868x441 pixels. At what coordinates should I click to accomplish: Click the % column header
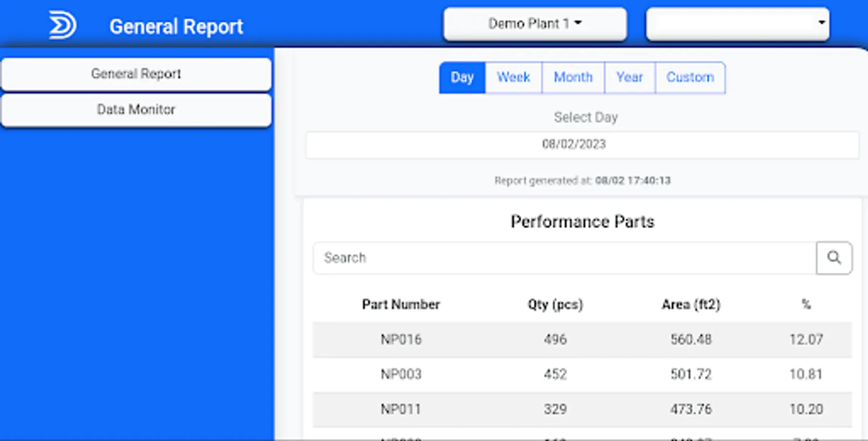point(806,305)
